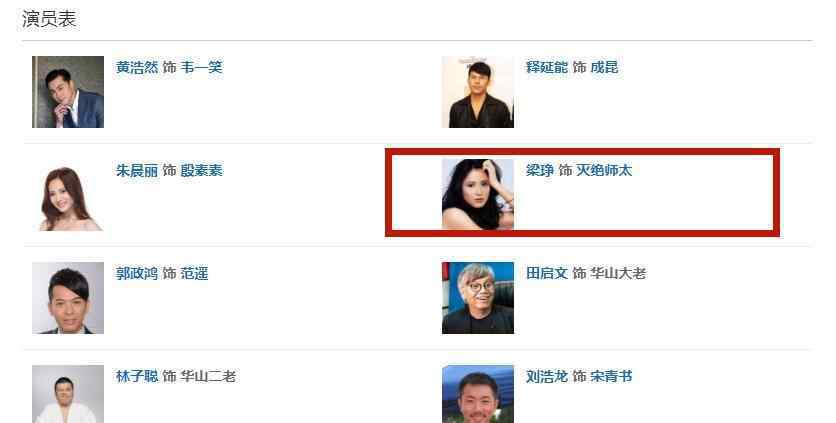Screen dimensions: 836x423
Task: Open the thumbnail image beside 林子聪
Action: click(68, 394)
